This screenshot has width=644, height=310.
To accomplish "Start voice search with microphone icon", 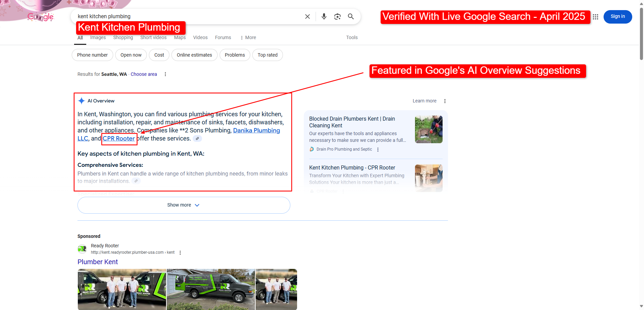I will pos(324,17).
